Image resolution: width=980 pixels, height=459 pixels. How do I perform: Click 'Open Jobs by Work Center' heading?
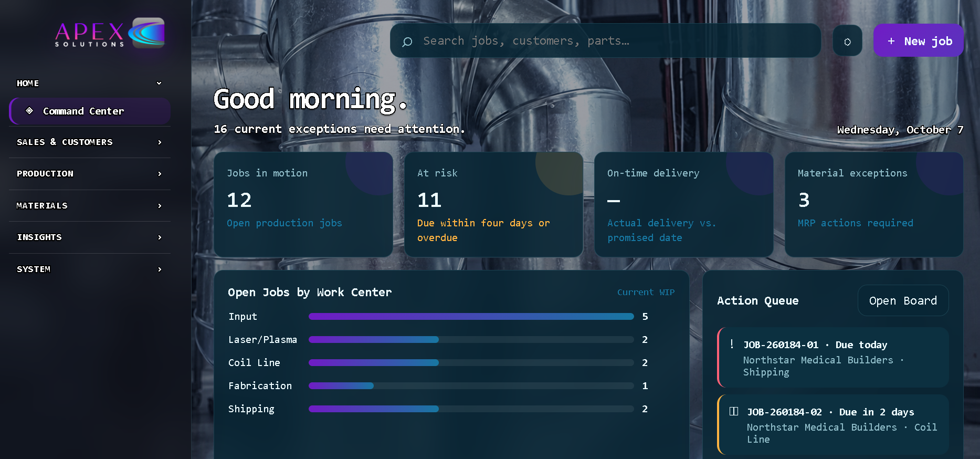pos(310,292)
